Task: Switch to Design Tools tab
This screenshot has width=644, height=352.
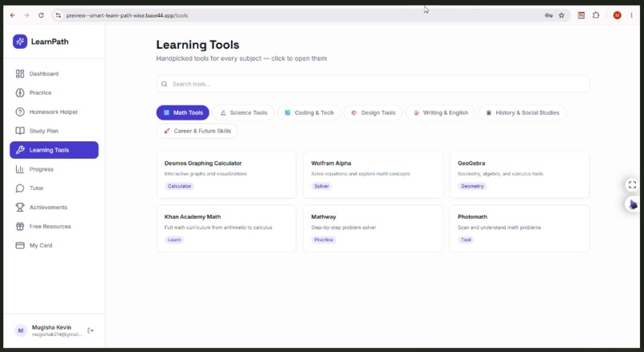Action: click(373, 113)
